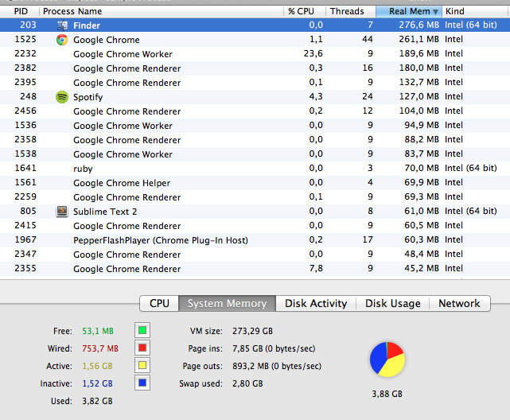Screen dimensions: 510x420
Task: Click the red Wired memory color swatch
Action: point(142,348)
